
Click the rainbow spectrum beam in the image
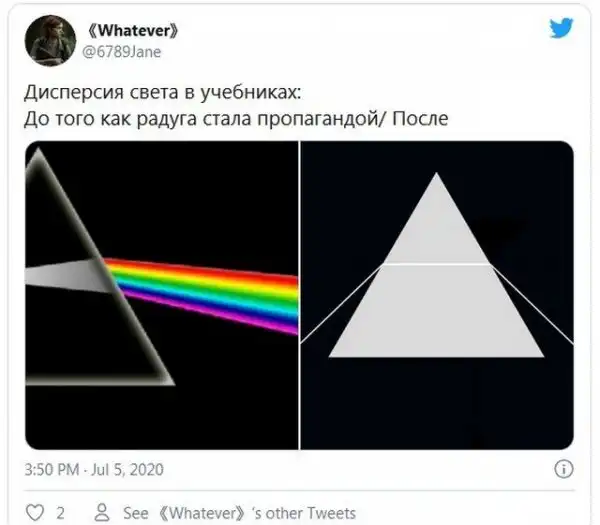(202, 292)
